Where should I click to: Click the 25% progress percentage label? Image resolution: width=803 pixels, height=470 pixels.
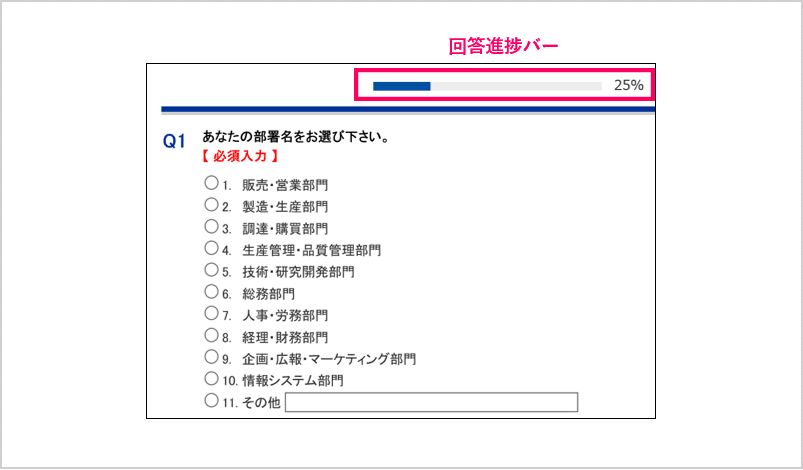(x=628, y=86)
